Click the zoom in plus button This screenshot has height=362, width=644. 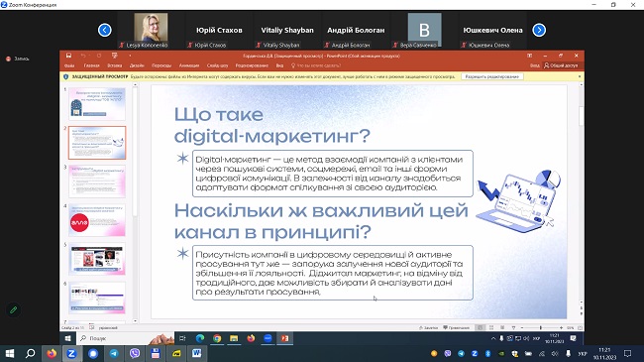click(x=561, y=328)
